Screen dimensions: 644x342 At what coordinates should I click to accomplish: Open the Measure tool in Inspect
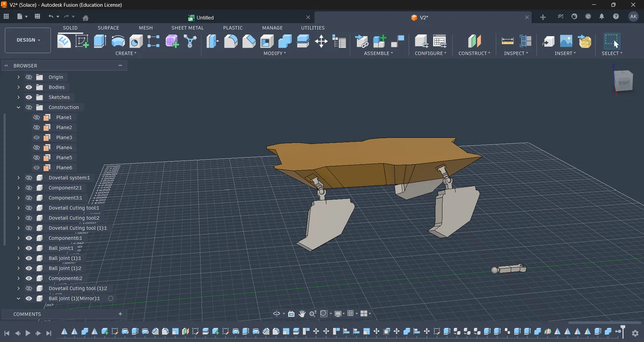pos(507,41)
